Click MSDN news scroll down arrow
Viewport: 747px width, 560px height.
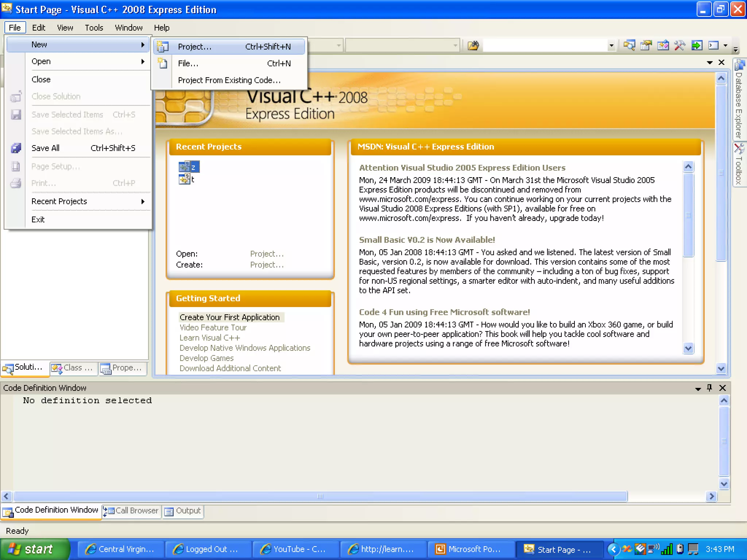click(x=688, y=348)
